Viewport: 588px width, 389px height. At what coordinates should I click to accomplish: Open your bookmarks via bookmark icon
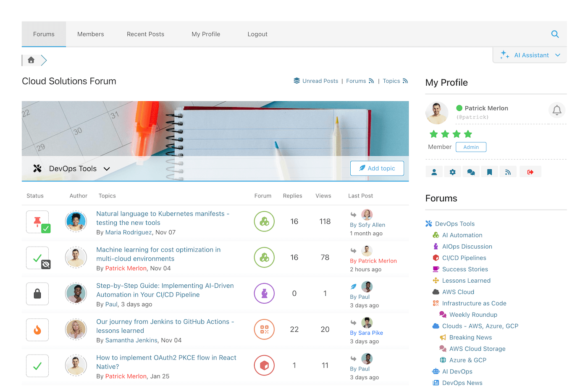[489, 171]
